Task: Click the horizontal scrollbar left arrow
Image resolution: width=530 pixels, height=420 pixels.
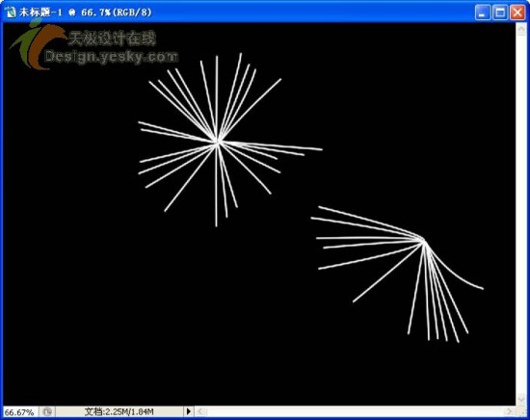Action: point(200,411)
